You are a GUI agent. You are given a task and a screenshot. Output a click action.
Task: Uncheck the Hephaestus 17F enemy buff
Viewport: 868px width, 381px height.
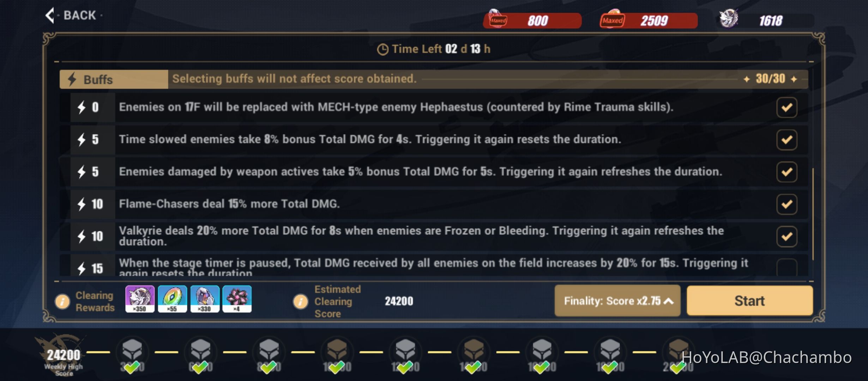pos(786,107)
